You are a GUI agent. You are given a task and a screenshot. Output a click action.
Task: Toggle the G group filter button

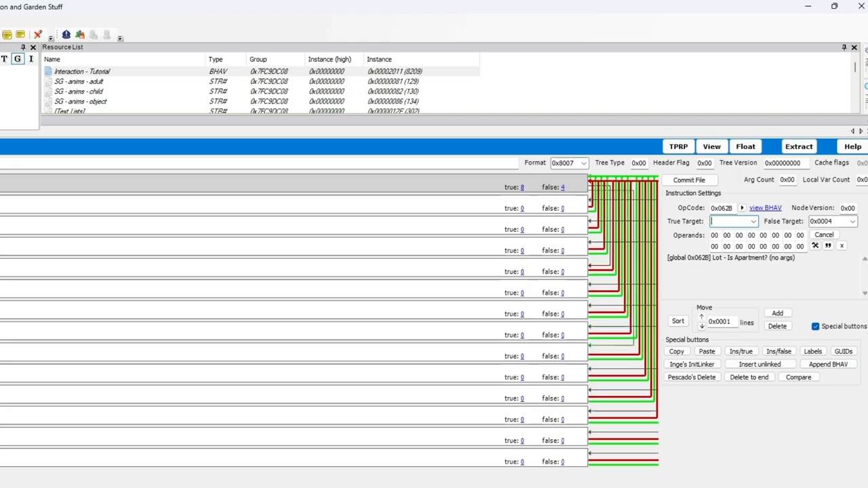(18, 59)
